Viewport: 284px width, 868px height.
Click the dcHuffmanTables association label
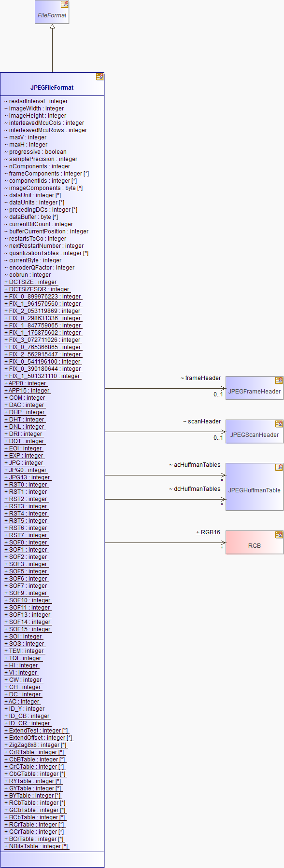(x=195, y=489)
